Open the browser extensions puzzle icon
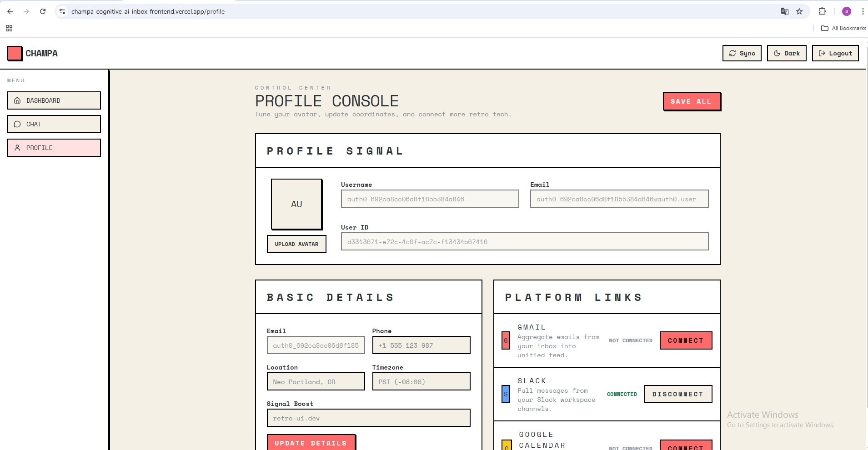The width and height of the screenshot is (868, 450). point(822,11)
